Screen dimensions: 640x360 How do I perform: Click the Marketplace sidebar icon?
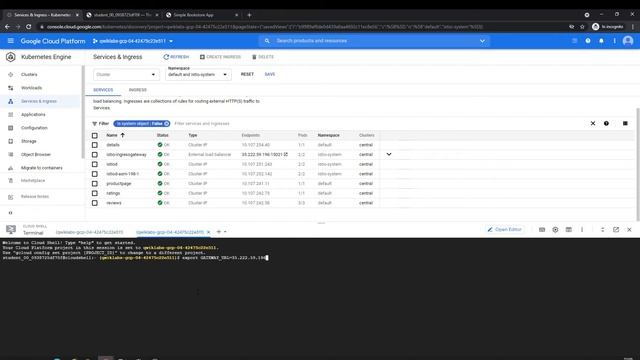pos(11,180)
